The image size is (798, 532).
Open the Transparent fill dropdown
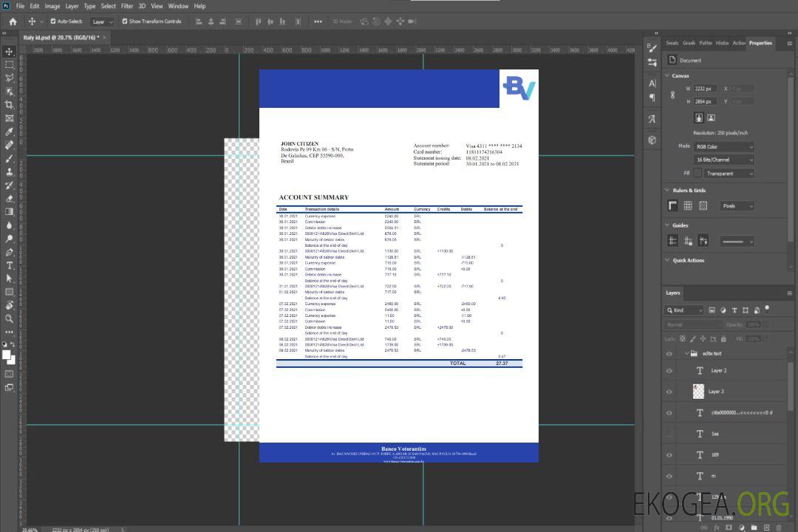729,174
